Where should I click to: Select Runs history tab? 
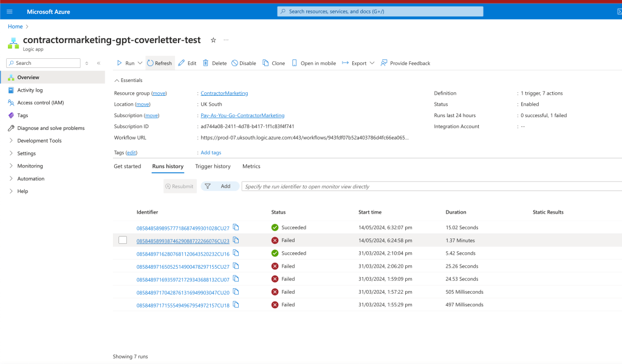coord(168,166)
